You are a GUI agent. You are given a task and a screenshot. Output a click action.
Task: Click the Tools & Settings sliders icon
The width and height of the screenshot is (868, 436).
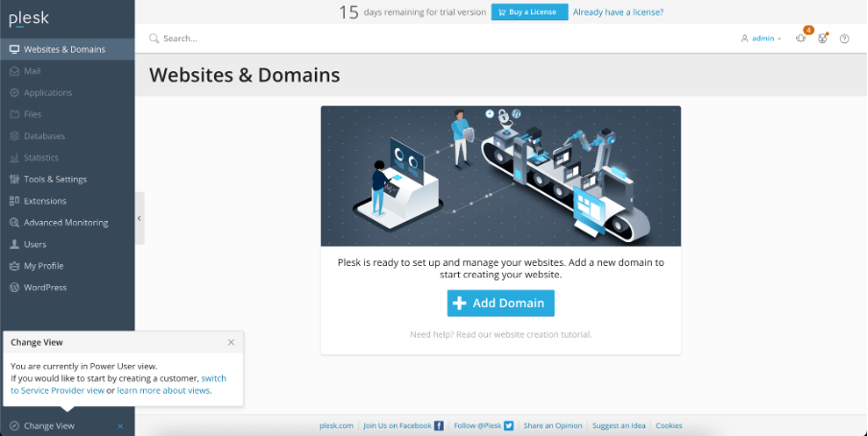(14, 179)
